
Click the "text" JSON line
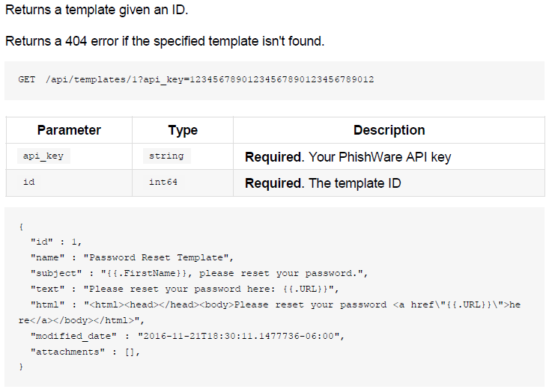[185, 290]
